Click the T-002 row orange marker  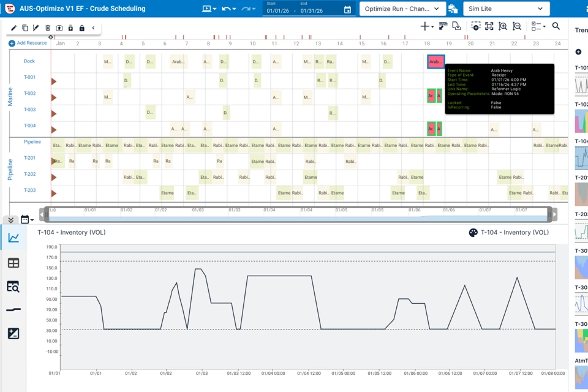[54, 97]
